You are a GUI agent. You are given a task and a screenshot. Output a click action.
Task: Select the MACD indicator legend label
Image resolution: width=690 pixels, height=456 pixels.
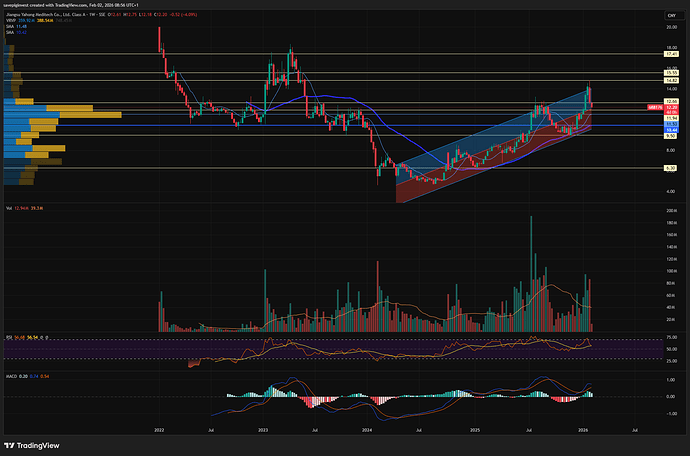pos(10,375)
